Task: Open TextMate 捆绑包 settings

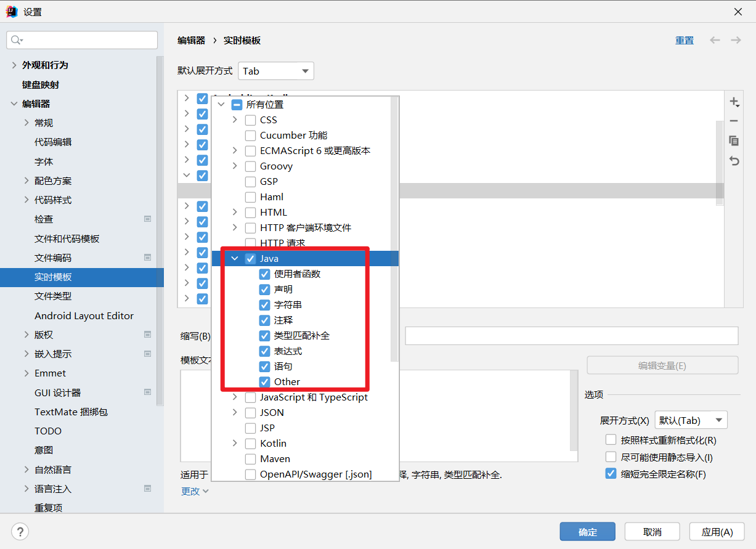Action: 71,412
